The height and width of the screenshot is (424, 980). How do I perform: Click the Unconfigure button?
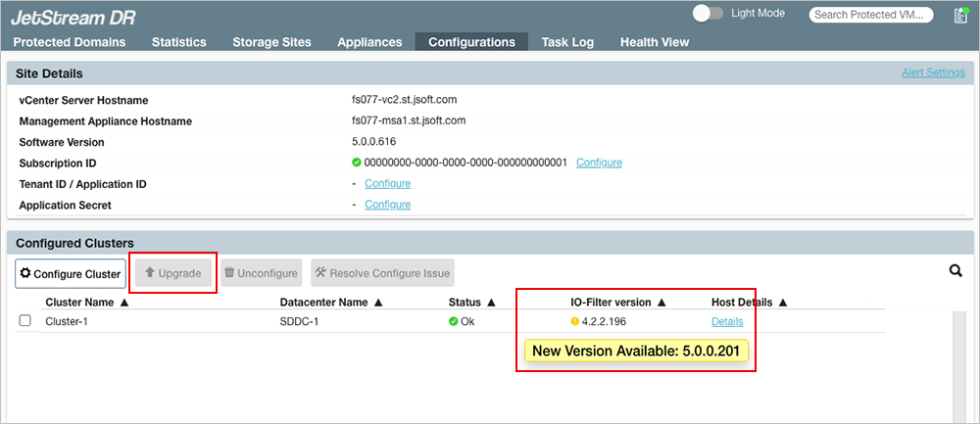262,274
